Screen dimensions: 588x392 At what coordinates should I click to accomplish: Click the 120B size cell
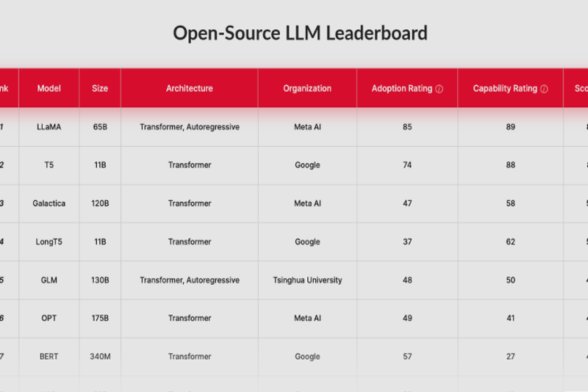point(100,203)
